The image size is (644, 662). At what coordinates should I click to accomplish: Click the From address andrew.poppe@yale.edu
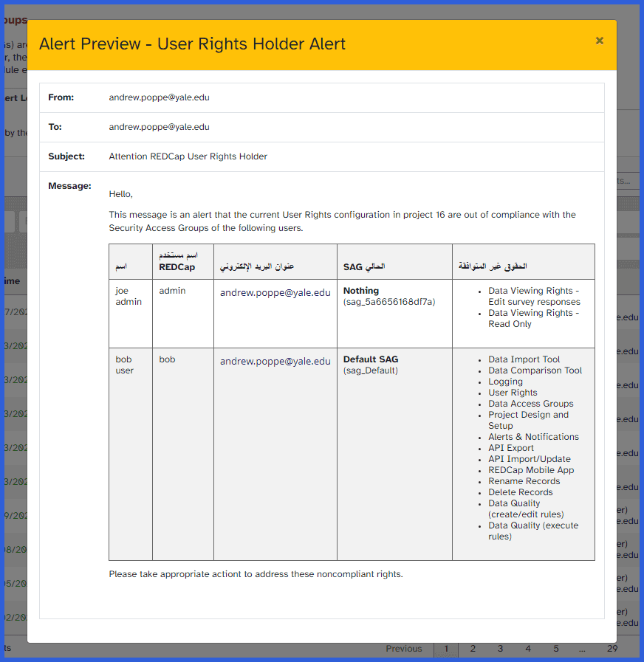159,97
